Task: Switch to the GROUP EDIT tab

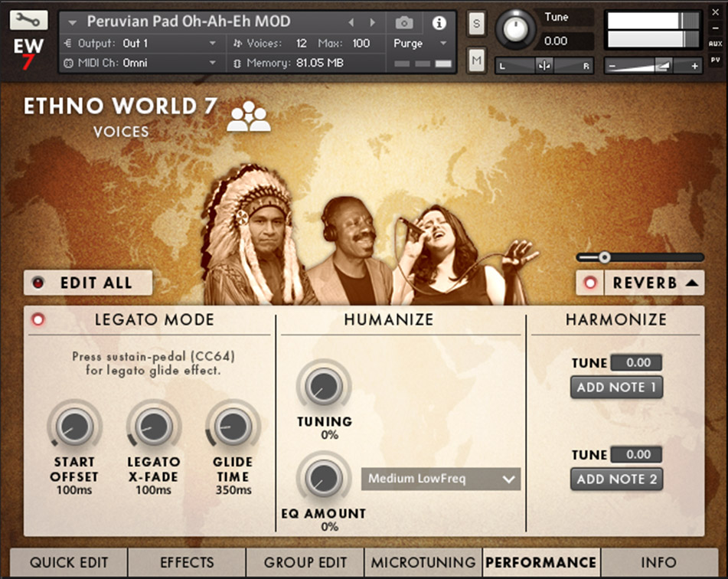Action: [x=305, y=562]
